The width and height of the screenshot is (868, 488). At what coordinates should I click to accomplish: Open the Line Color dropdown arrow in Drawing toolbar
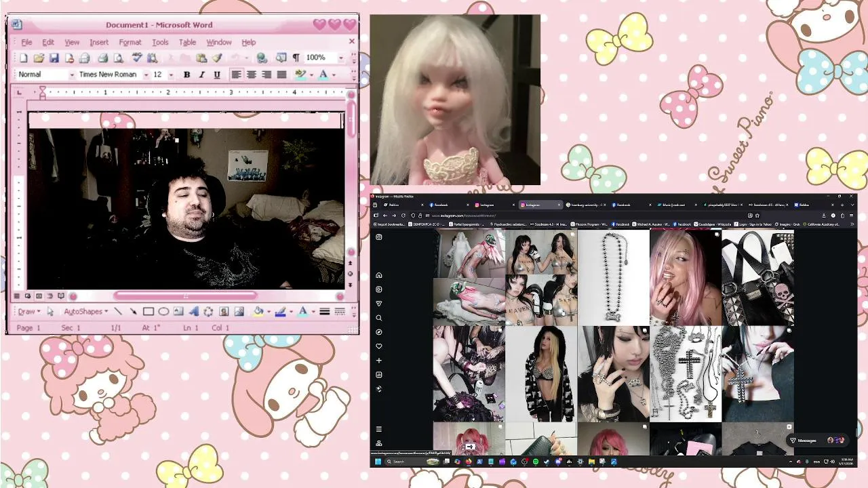(x=290, y=312)
